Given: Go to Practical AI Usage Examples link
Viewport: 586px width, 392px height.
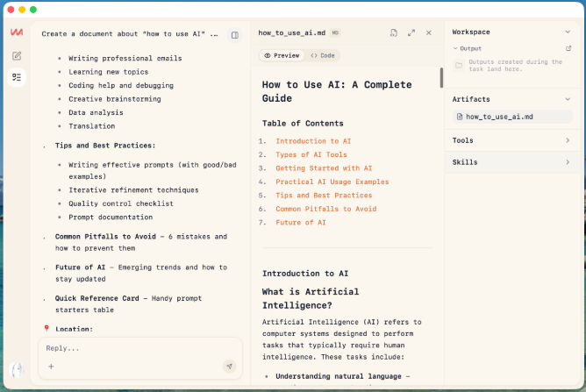Looking at the screenshot, I should (332, 182).
